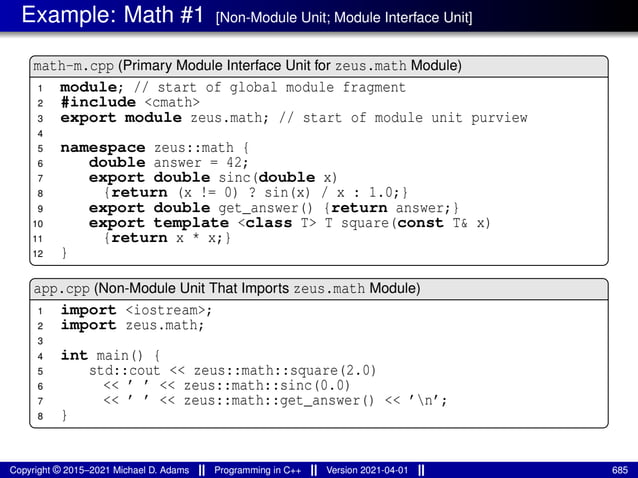Image resolution: width=638 pixels, height=478 pixels.
Task: Click 'double answer = 42;' line
Action: [x=168, y=163]
